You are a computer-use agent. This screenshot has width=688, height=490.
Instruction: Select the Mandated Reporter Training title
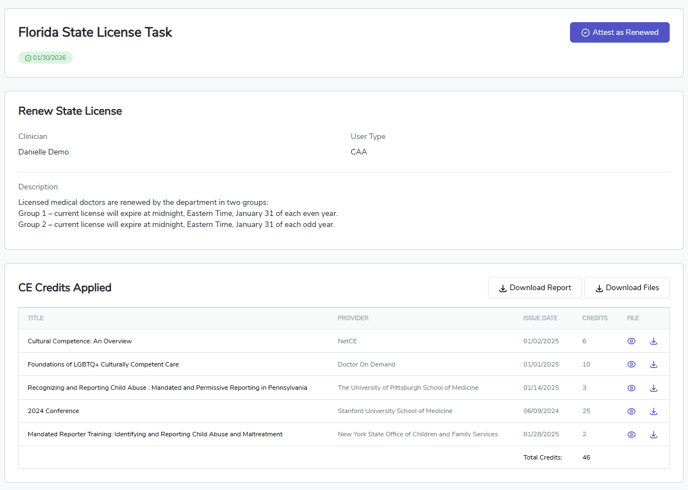tap(155, 434)
